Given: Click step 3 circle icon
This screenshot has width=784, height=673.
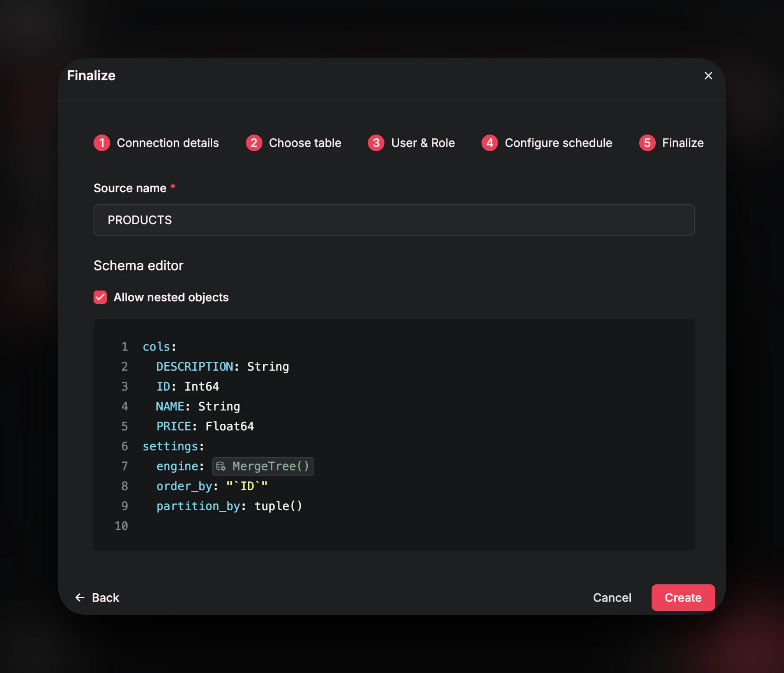Looking at the screenshot, I should coord(376,143).
